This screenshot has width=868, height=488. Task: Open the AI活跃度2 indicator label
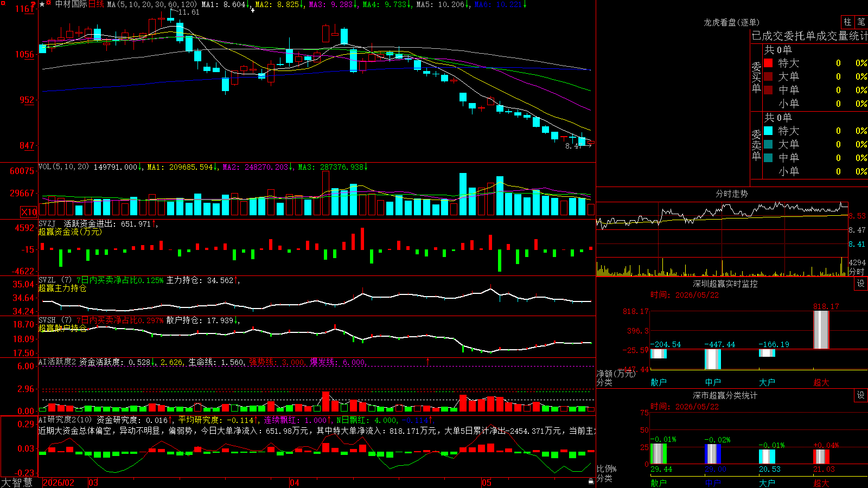click(x=57, y=362)
